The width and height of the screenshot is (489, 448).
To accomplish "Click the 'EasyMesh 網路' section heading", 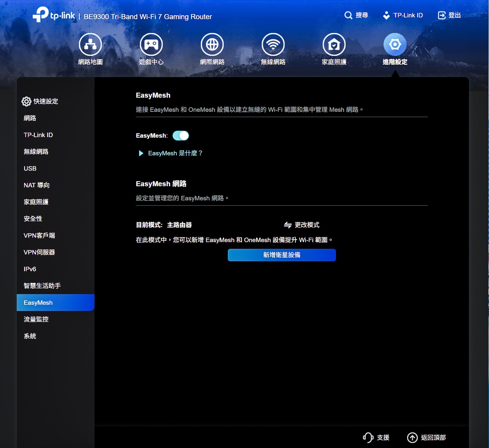I will [x=161, y=184].
